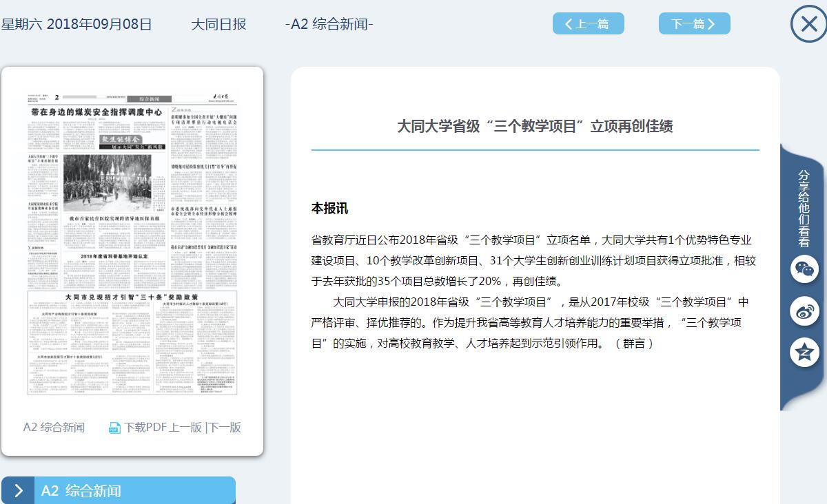This screenshot has height=504, width=827.
Task: Go to previous page via 上一版
Action: tap(185, 427)
